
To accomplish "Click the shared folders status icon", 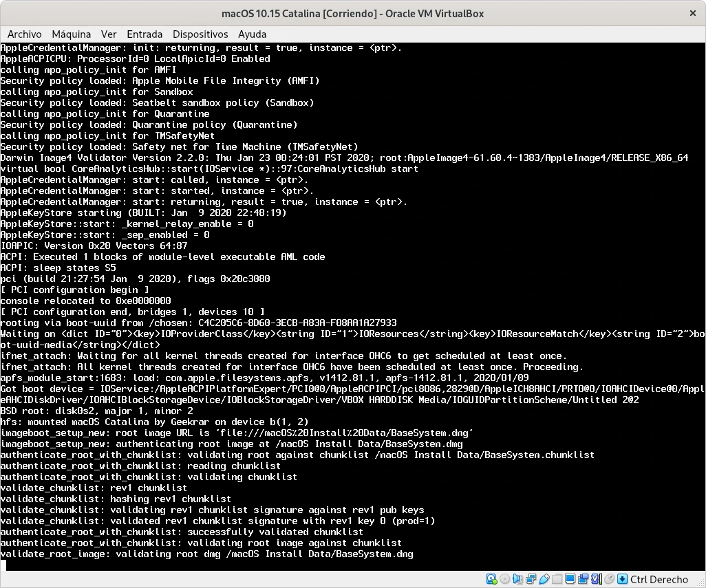I will click(557, 580).
